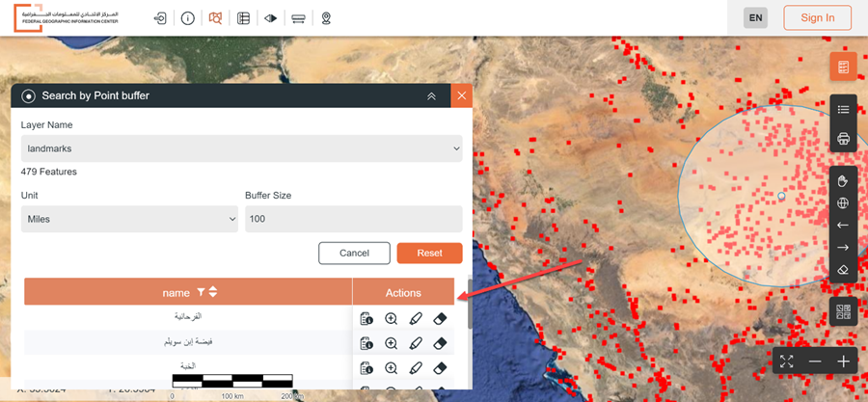
Task: Open the measure ruler tool in toolbar
Action: [x=298, y=18]
